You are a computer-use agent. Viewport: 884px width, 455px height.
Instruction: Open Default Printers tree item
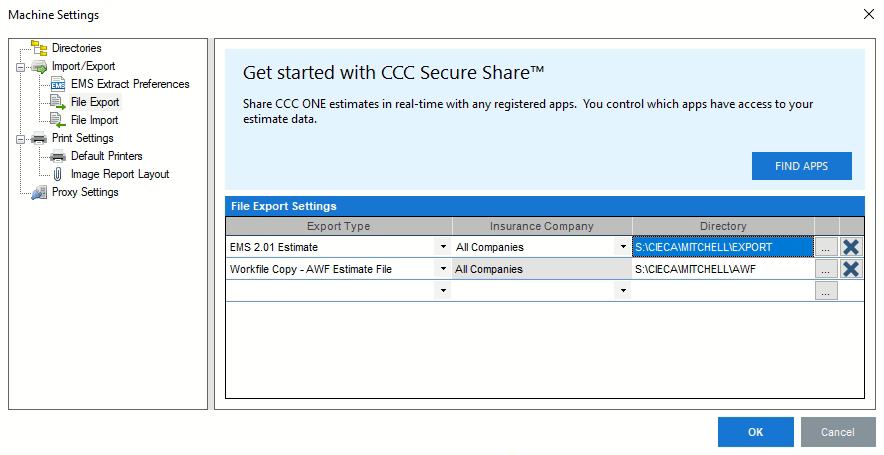[x=107, y=156]
